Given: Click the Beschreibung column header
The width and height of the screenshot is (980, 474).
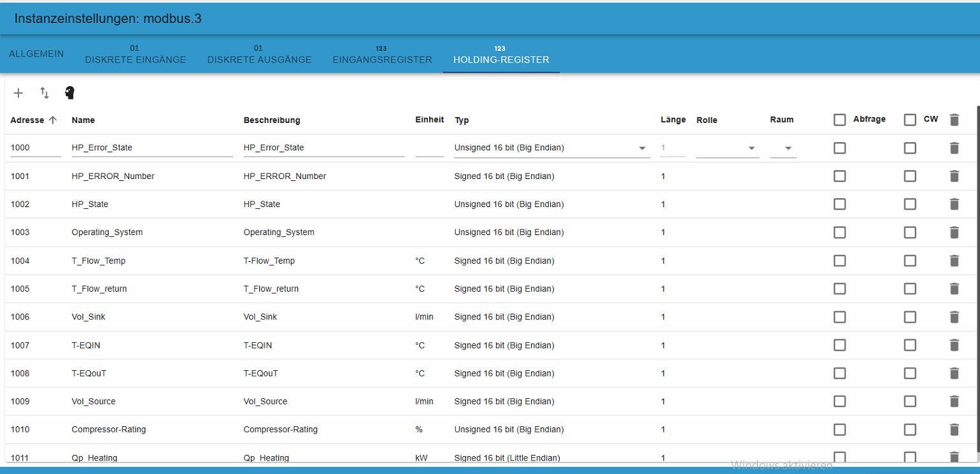Looking at the screenshot, I should pos(272,120).
